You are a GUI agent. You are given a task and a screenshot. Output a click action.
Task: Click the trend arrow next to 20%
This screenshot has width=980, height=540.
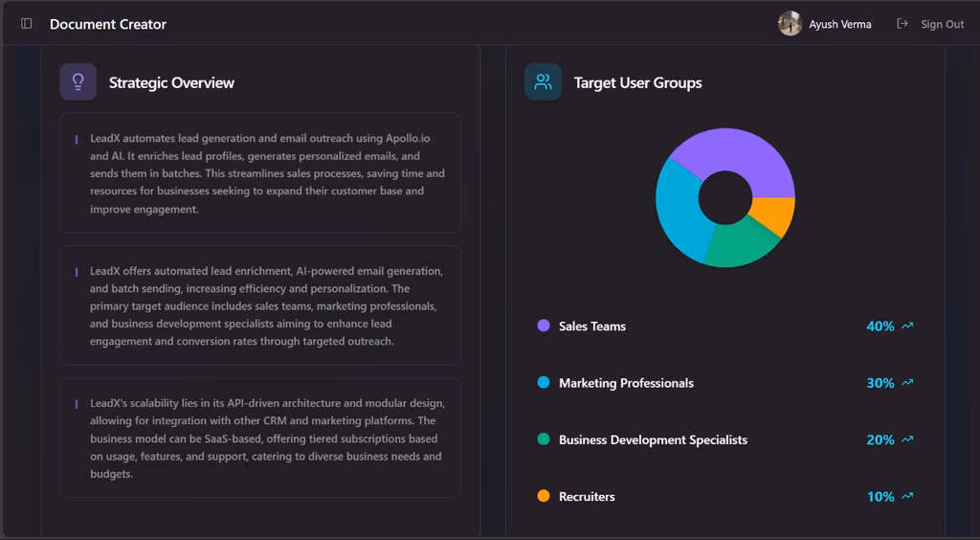tap(907, 439)
